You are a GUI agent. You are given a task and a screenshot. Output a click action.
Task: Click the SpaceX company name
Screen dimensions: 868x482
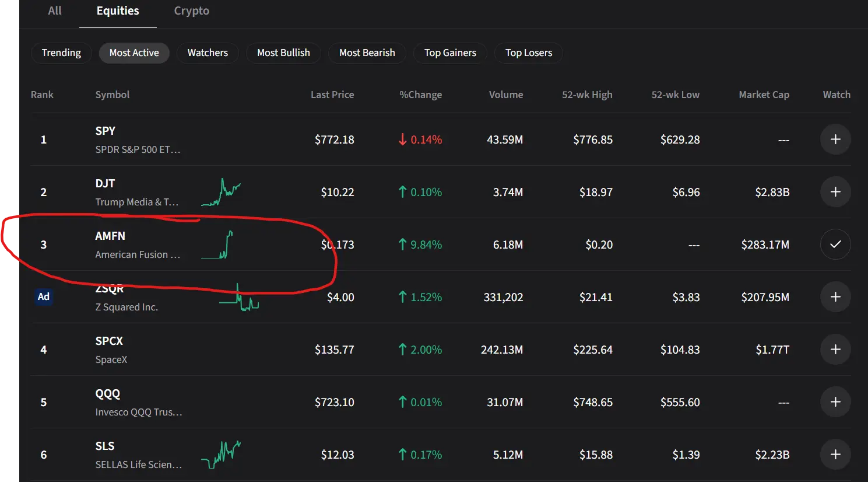[x=111, y=359]
